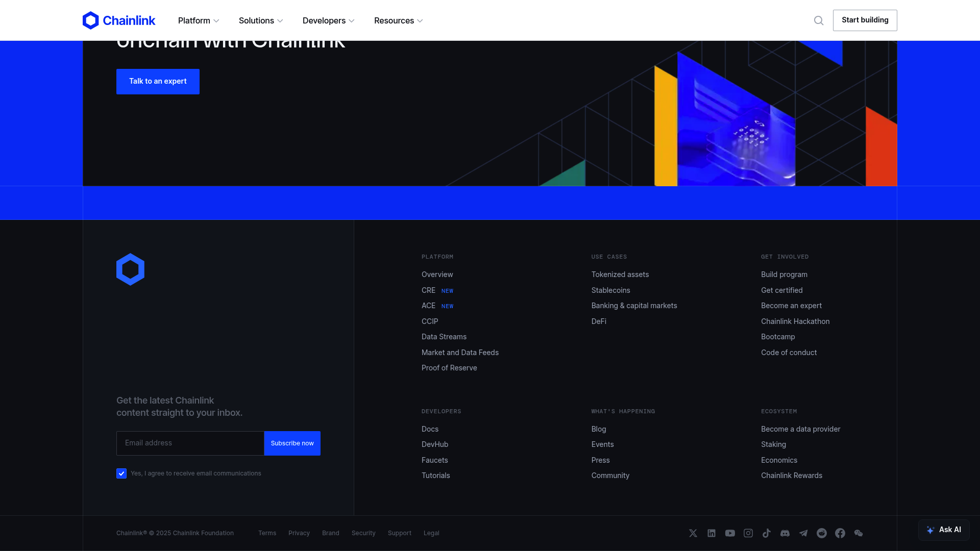980x551 pixels.
Task: Open the Instagram icon in the footer
Action: [748, 533]
